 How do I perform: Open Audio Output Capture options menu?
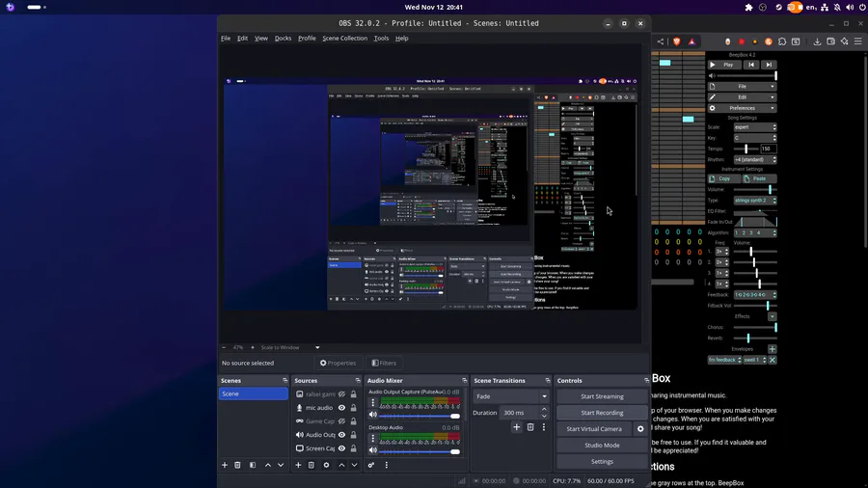pyautogui.click(x=373, y=403)
